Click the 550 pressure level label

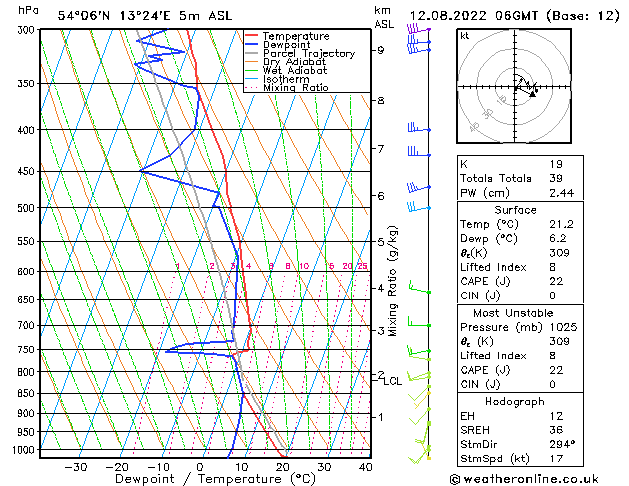coord(28,241)
